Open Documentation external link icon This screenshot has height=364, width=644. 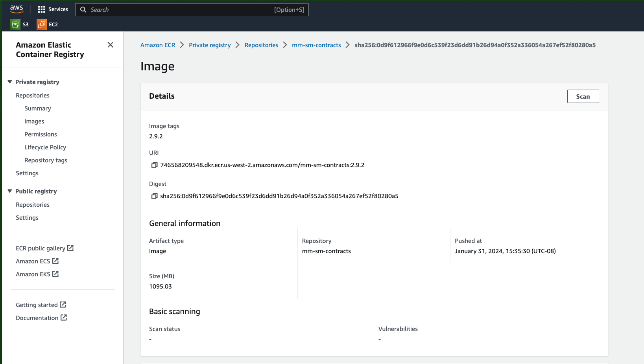tap(64, 318)
